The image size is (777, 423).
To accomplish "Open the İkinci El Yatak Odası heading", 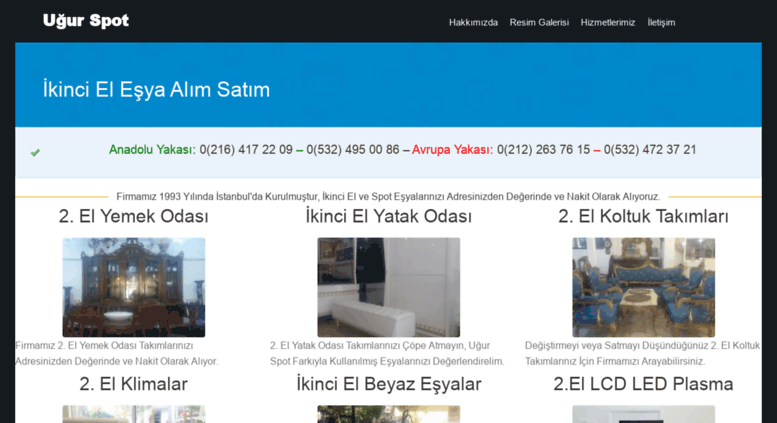I will tap(388, 216).
